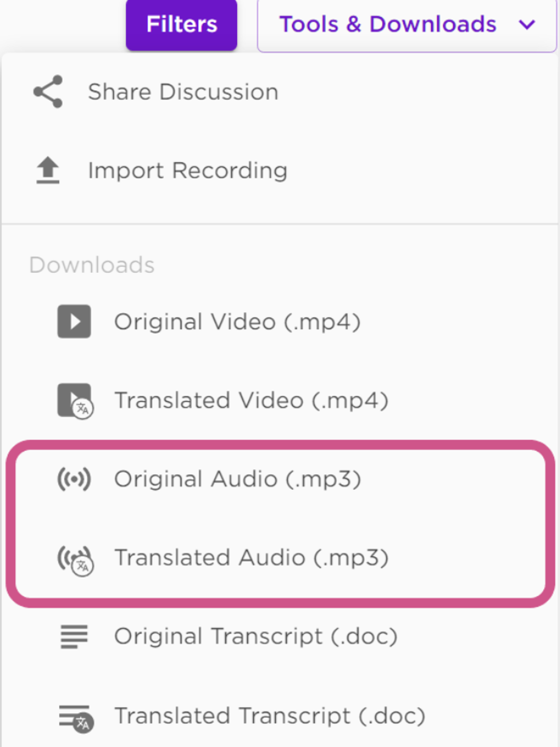This screenshot has height=747, width=560.
Task: Click the translated audio icon
Action: [x=76, y=561]
